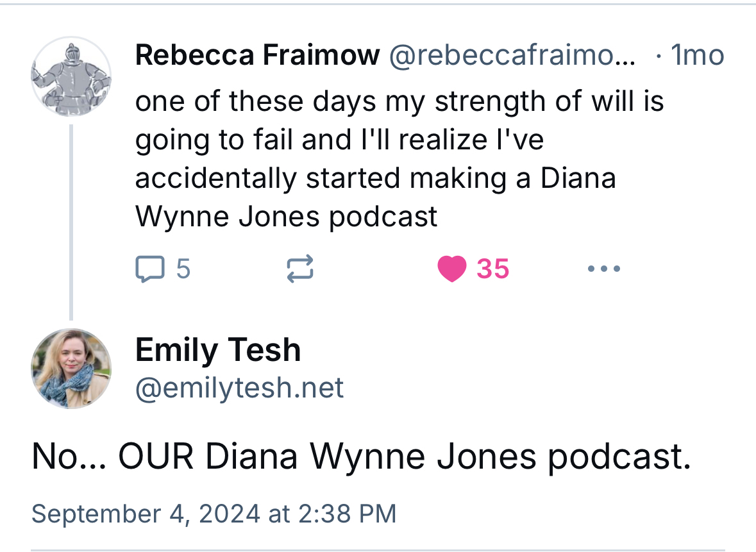
Task: Open the three-dot more options menu
Action: point(603,269)
